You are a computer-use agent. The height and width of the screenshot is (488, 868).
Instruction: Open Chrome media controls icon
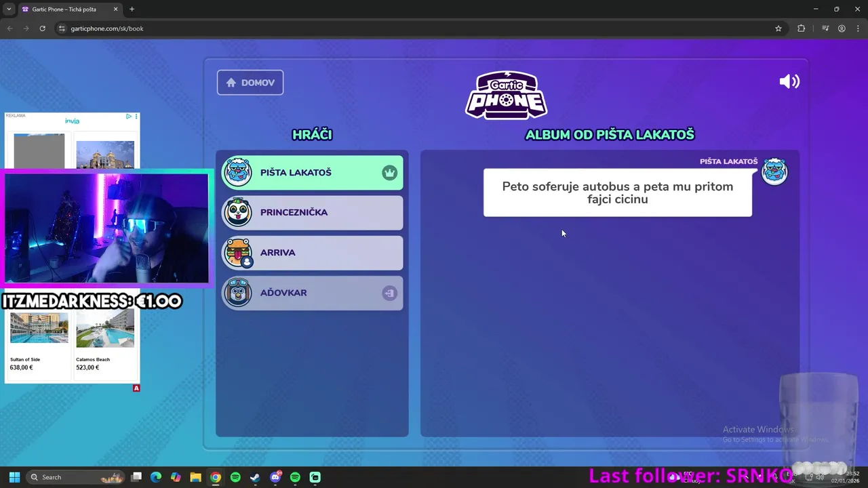pyautogui.click(x=825, y=28)
